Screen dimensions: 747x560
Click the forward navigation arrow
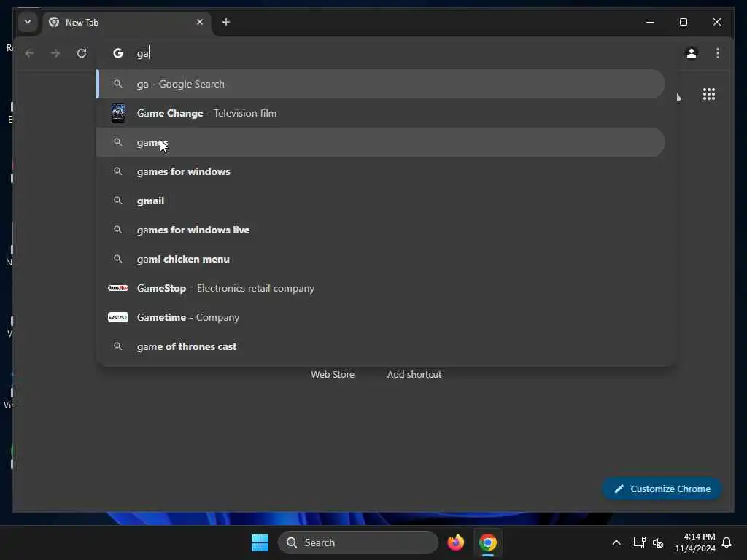55,53
